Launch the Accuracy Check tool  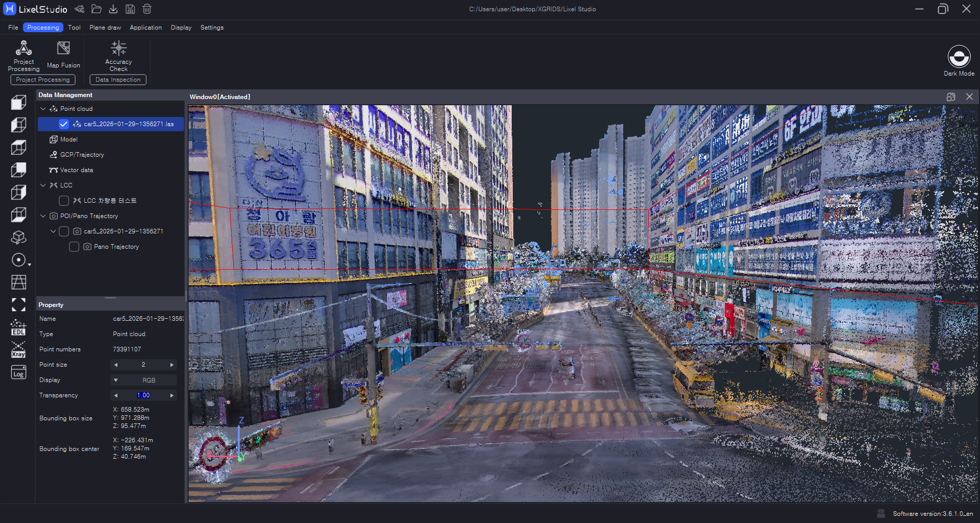coord(119,56)
